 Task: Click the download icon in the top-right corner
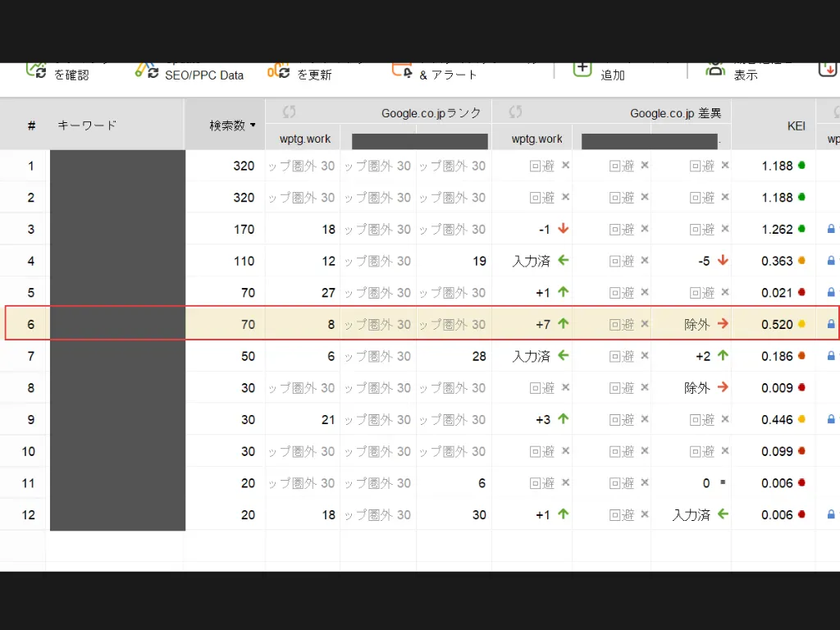pos(828,70)
